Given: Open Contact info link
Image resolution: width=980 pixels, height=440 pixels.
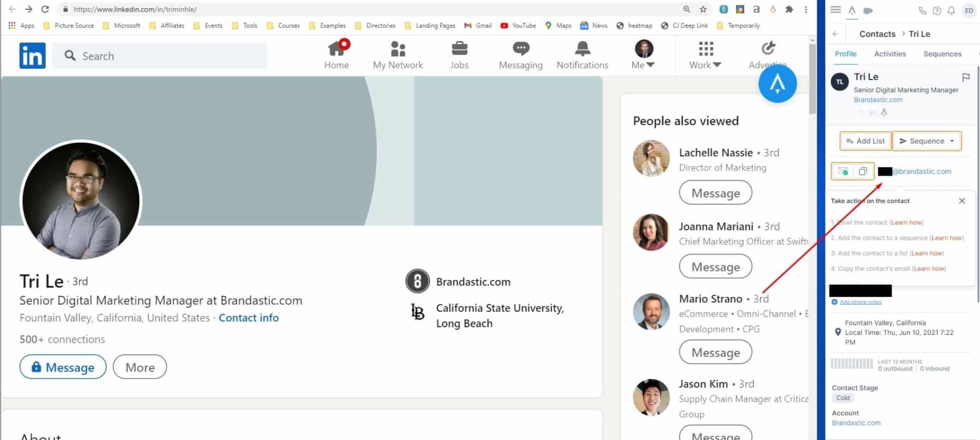Looking at the screenshot, I should pos(249,318).
